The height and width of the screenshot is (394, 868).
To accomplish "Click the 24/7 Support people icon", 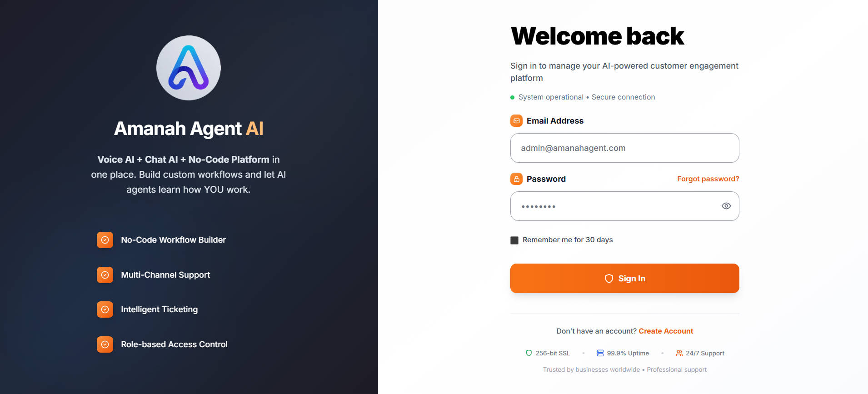I will coord(679,353).
